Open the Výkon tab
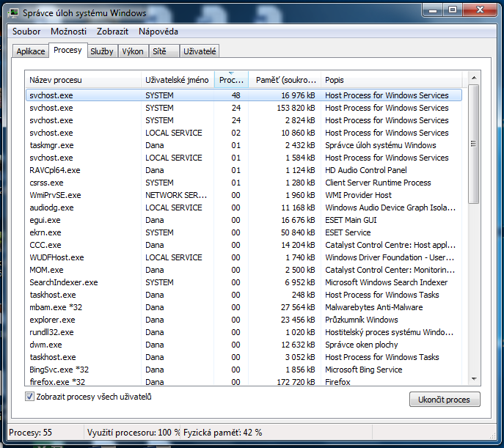The width and height of the screenshot is (504, 448). tap(133, 51)
